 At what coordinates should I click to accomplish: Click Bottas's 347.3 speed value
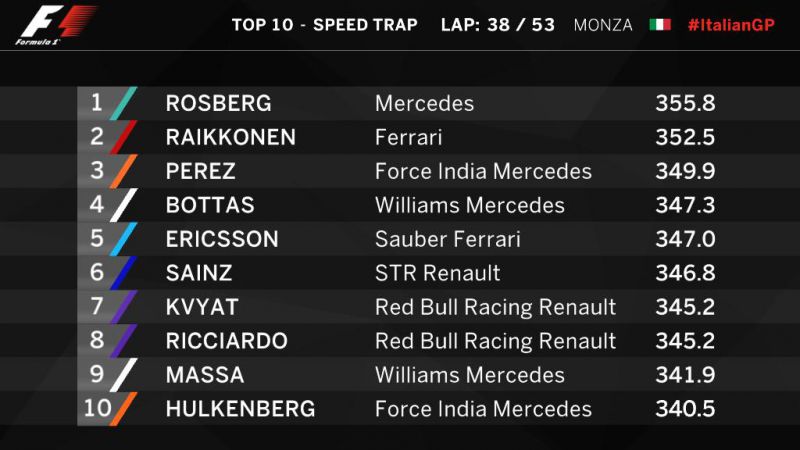[x=685, y=205]
